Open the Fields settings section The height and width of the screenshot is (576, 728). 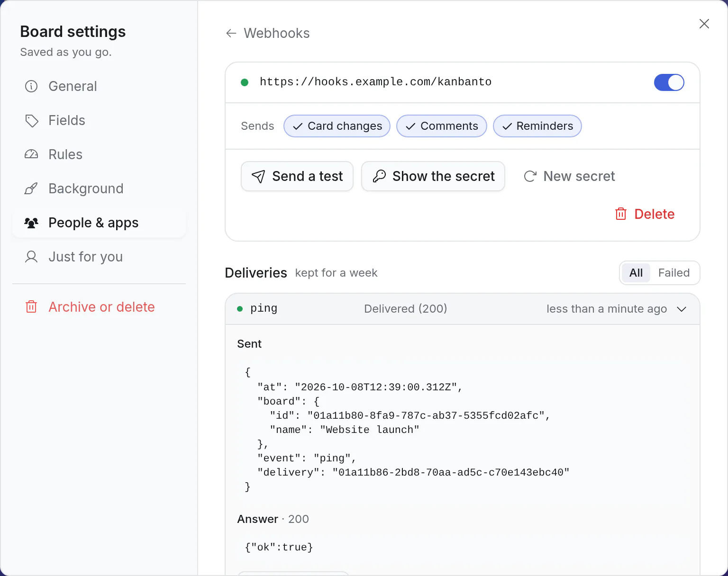tap(99, 120)
